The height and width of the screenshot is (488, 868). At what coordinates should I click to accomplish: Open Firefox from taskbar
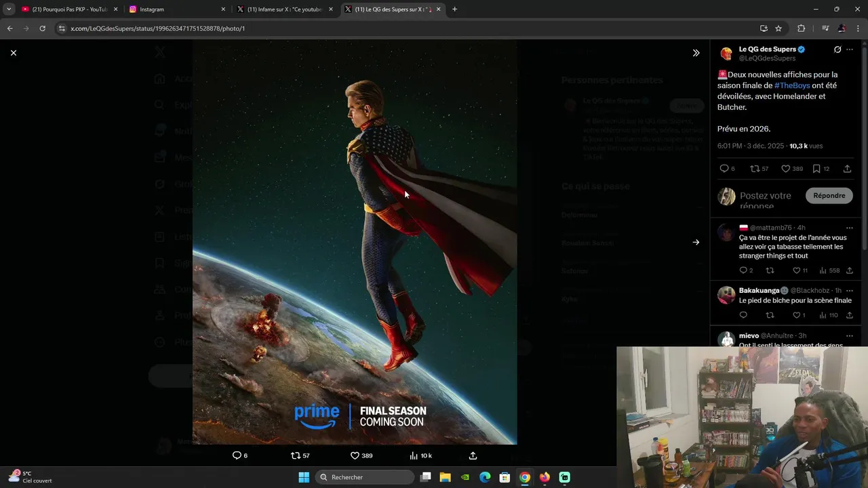[x=545, y=477]
